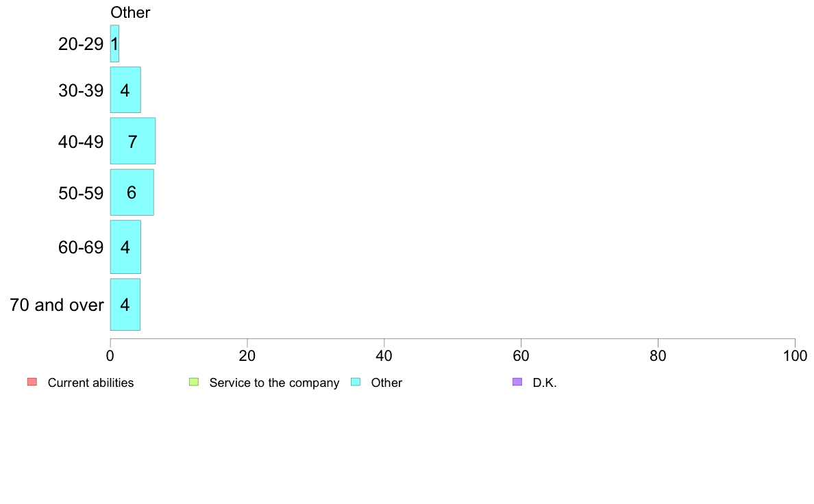This screenshot has height=504, width=814.
Task: Click the 70 and over axis label
Action: click(57, 305)
